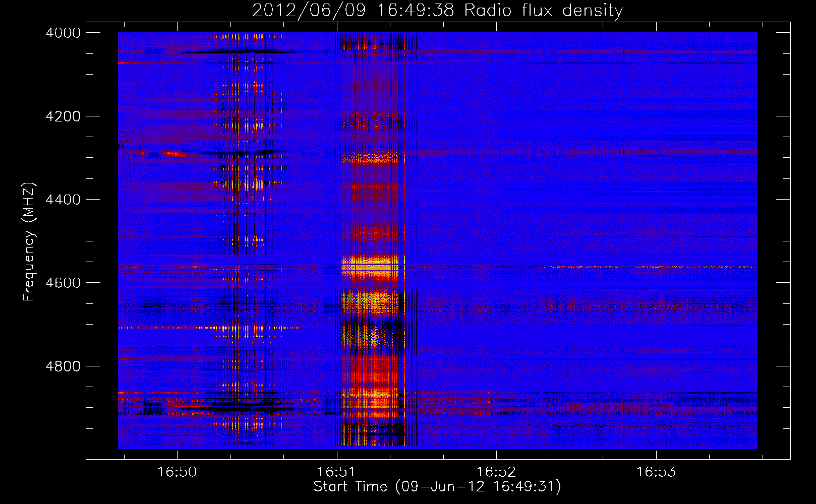Click the 16:50 time tick label
The width and height of the screenshot is (816, 504).
[x=177, y=472]
